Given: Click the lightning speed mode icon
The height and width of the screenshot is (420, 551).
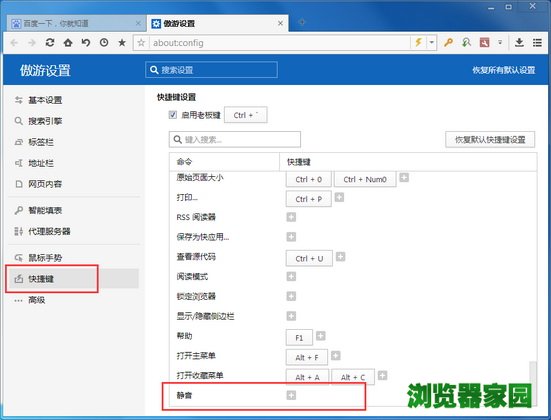Looking at the screenshot, I should [419, 43].
